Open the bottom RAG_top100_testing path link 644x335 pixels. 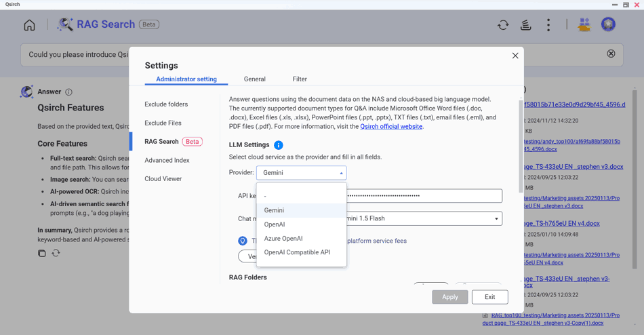point(550,319)
